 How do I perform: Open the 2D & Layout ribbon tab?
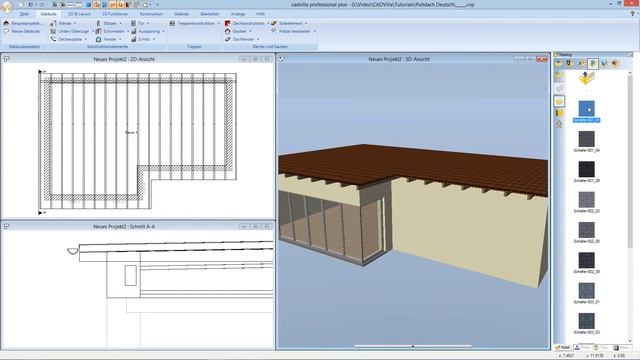79,14
